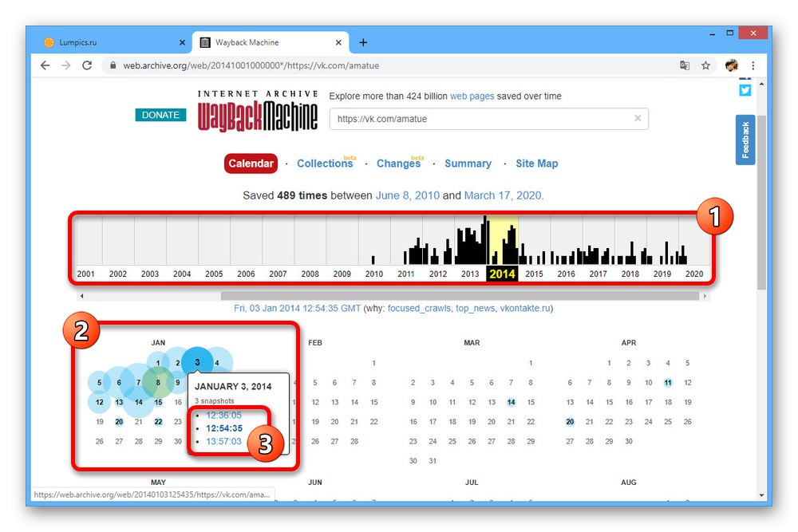Select year 2014 in the timeline
798x532 pixels.
click(502, 274)
